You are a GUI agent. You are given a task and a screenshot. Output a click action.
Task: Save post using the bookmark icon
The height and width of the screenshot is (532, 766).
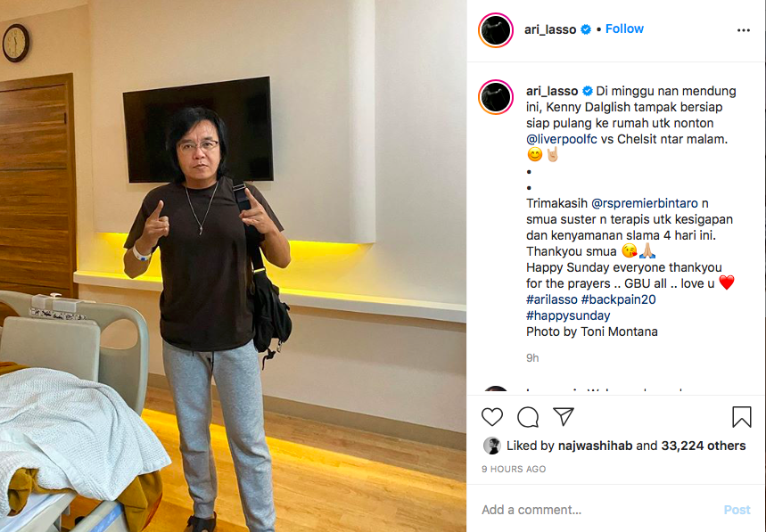click(x=742, y=417)
